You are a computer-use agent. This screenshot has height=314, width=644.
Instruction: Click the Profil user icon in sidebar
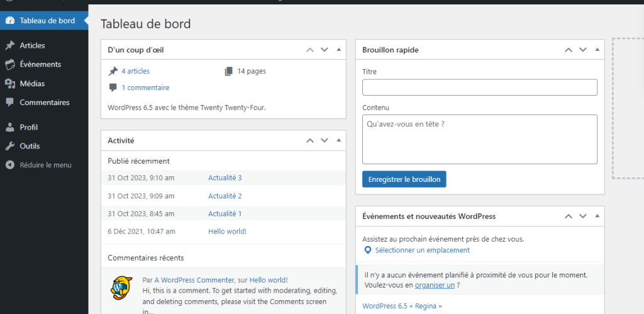[x=9, y=127]
